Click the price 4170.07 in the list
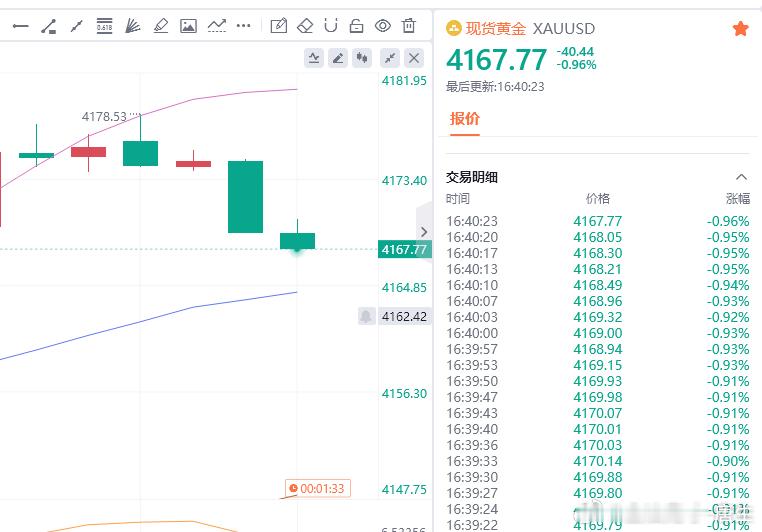The image size is (762, 532). pyautogui.click(x=598, y=413)
